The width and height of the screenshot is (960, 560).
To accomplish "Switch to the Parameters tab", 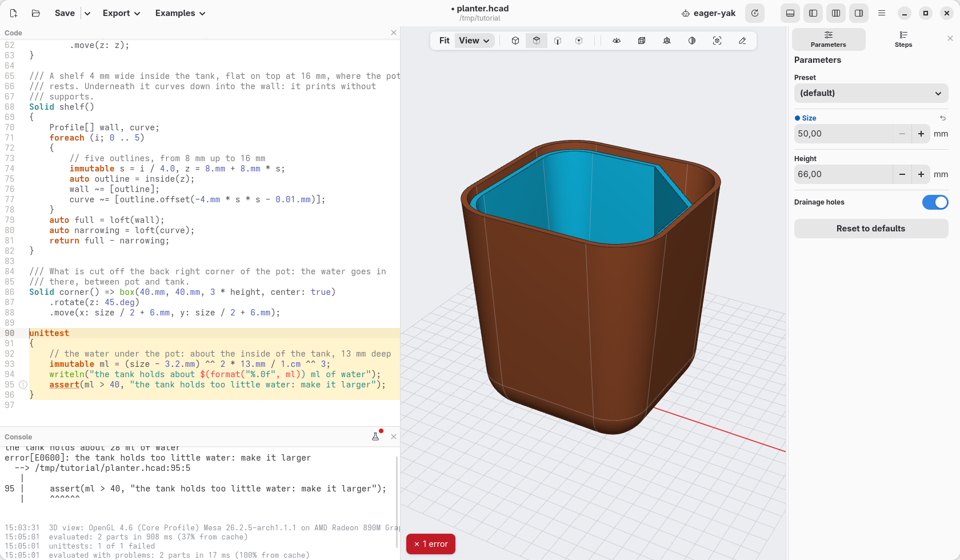I will 829,39.
